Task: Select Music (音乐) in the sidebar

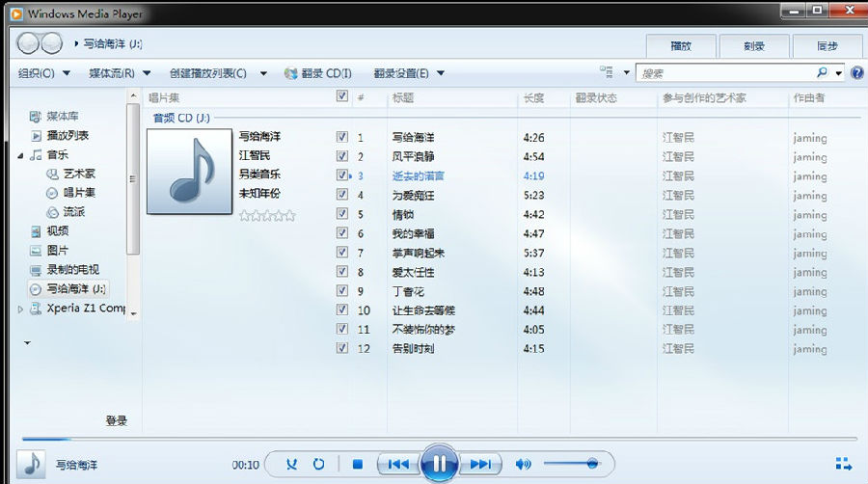Action: (x=49, y=155)
